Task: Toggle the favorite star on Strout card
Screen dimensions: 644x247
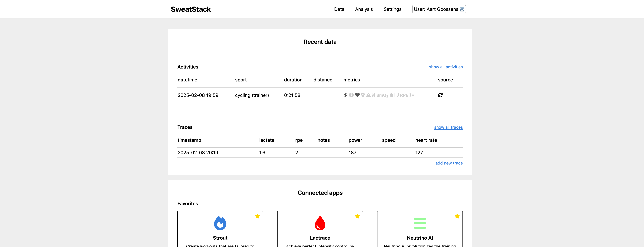Action: pyautogui.click(x=257, y=216)
